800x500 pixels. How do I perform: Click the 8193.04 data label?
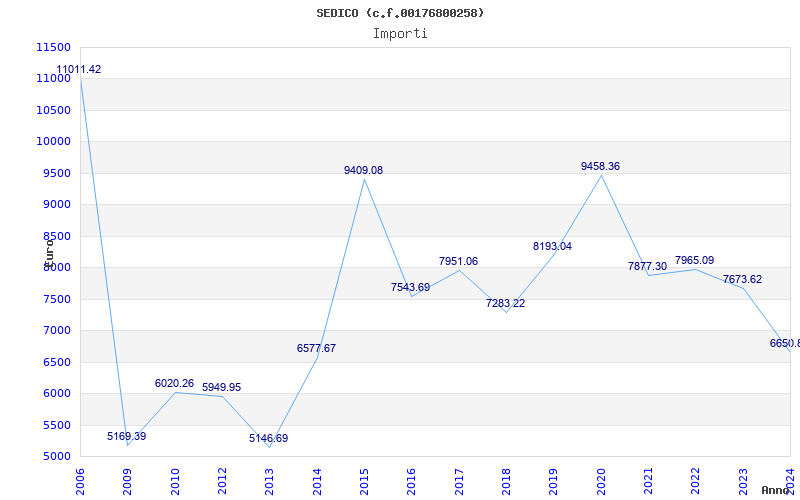[x=553, y=246]
